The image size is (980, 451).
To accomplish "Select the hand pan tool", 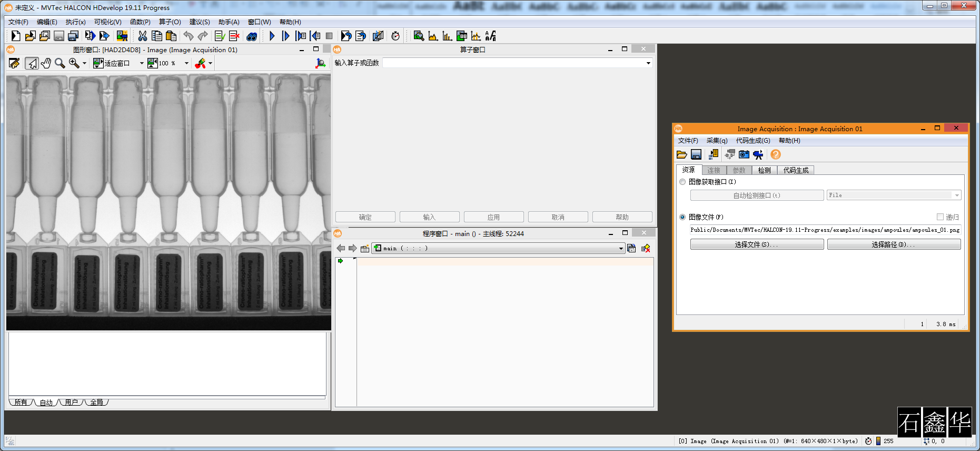I will click(x=46, y=63).
